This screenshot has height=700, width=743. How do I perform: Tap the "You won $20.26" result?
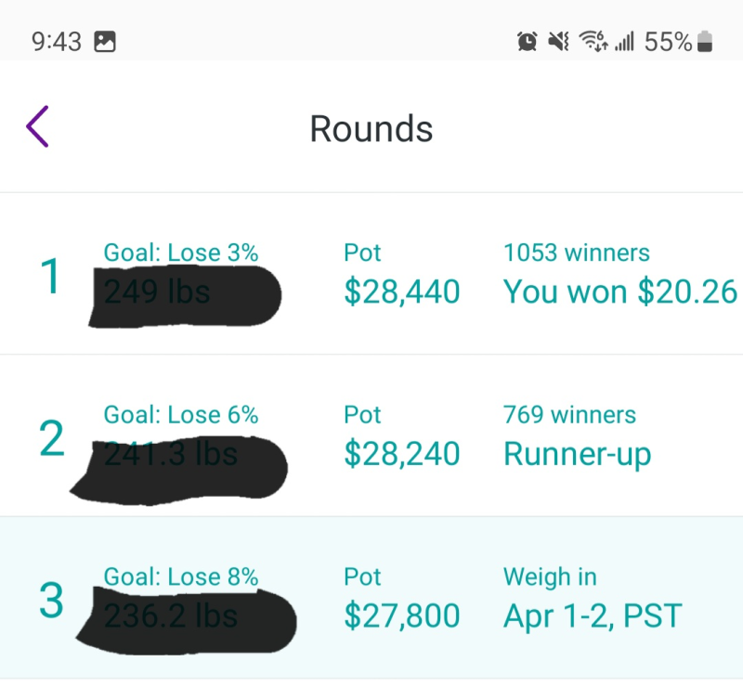click(619, 292)
